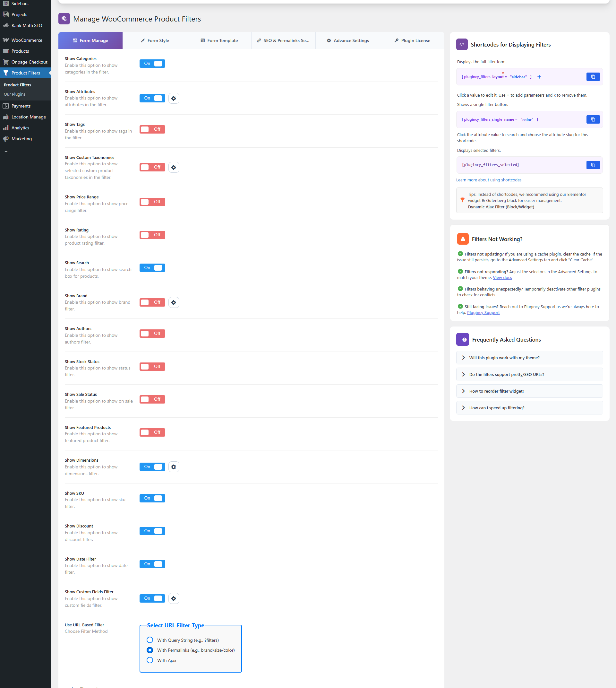Open settings gear for Show Custom Taxonomies
616x688 pixels.
pos(174,167)
